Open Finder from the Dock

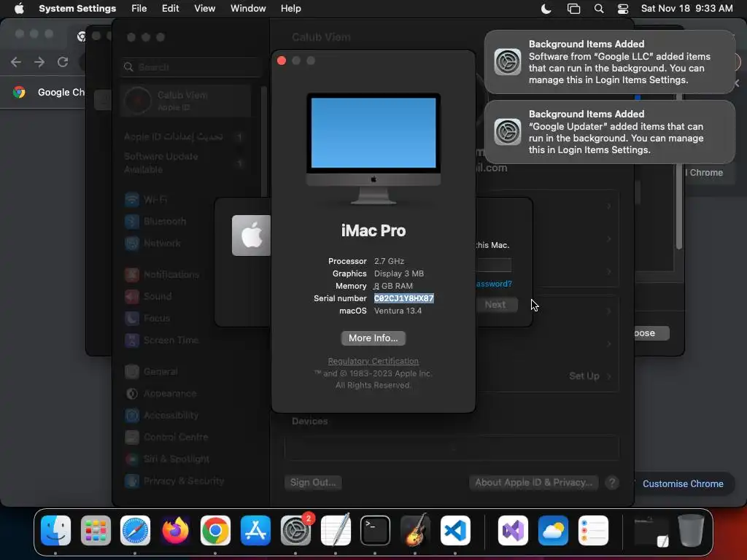[x=55, y=530]
